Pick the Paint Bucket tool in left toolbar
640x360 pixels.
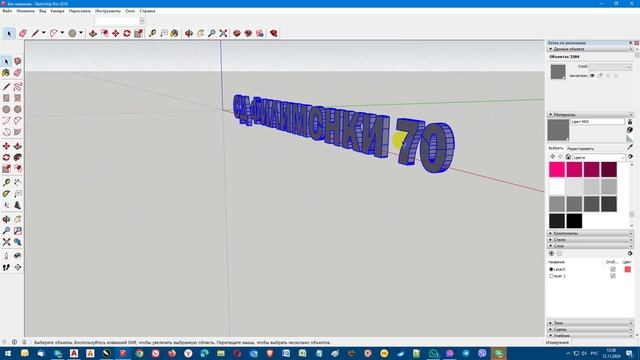click(x=6, y=73)
